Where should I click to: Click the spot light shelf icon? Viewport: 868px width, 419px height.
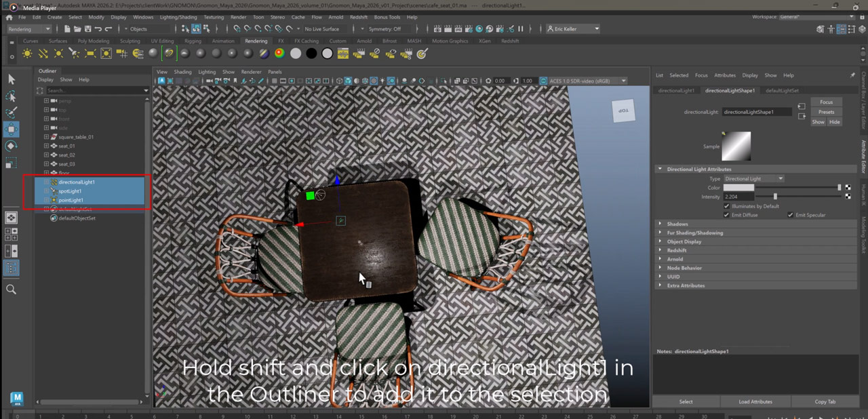(74, 54)
